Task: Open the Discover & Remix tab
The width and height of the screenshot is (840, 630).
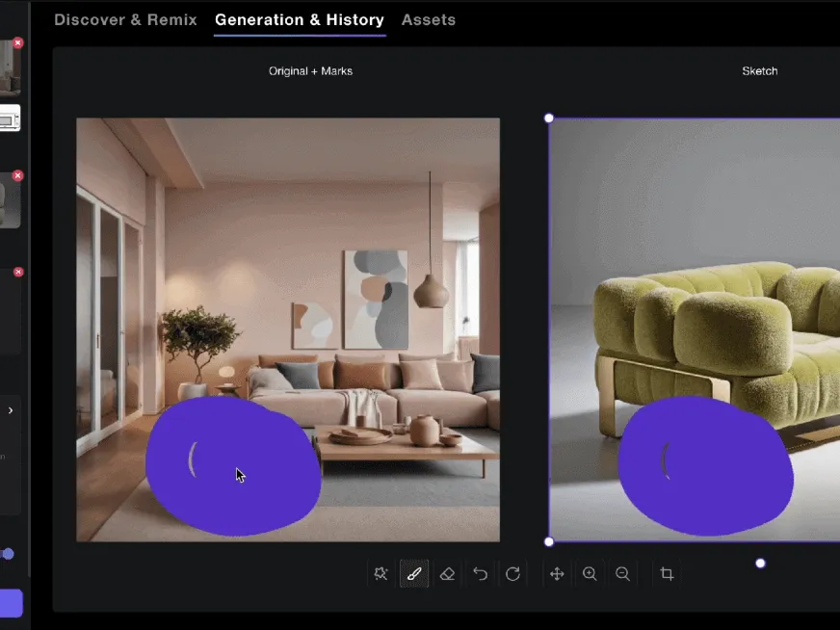Action: [125, 19]
